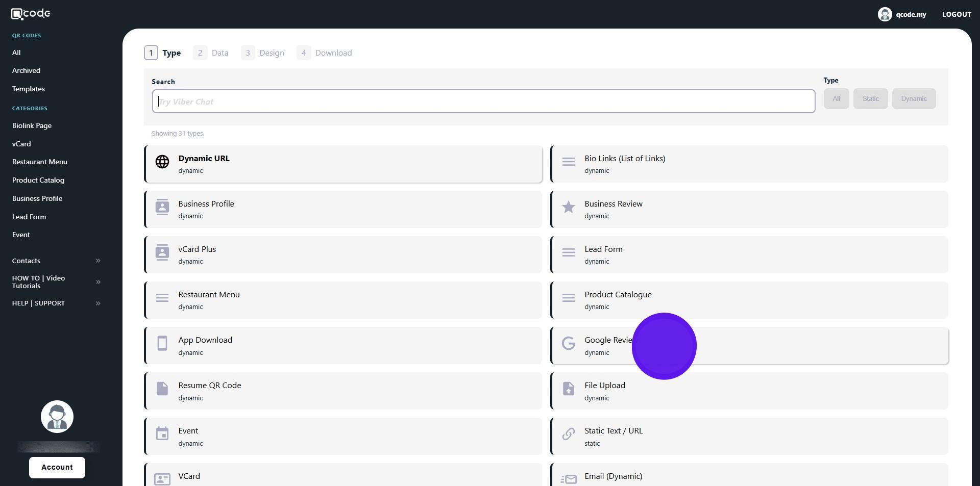980x486 pixels.
Task: Click the LOGOUT link
Action: [x=956, y=14]
